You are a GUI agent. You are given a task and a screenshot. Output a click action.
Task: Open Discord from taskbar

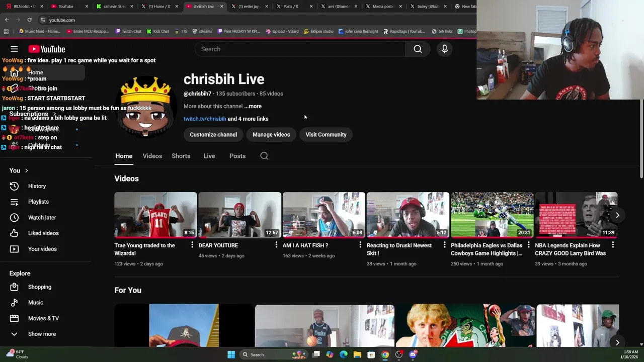(413, 354)
